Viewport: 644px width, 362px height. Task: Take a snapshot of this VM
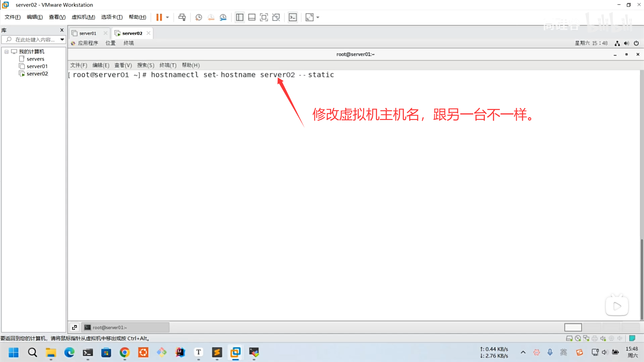coord(199,17)
